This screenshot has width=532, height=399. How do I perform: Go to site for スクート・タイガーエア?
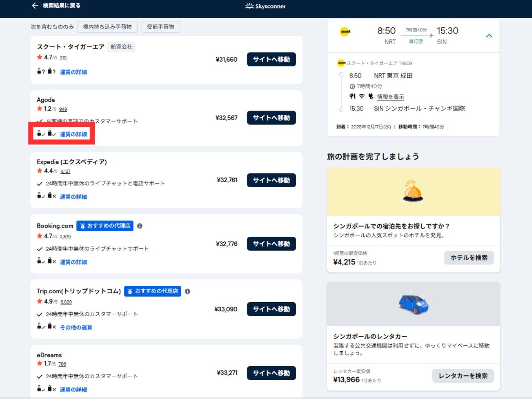click(271, 59)
